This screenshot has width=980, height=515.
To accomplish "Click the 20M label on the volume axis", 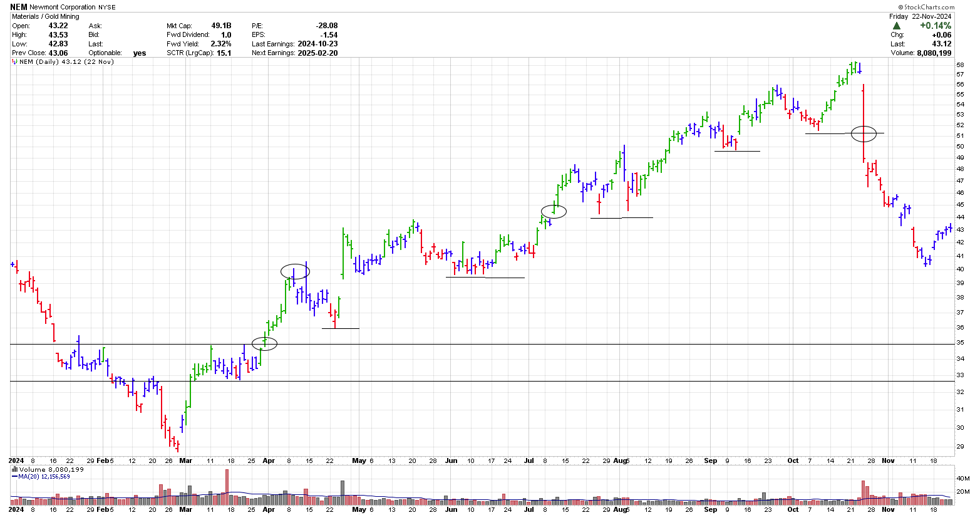I will click(962, 492).
